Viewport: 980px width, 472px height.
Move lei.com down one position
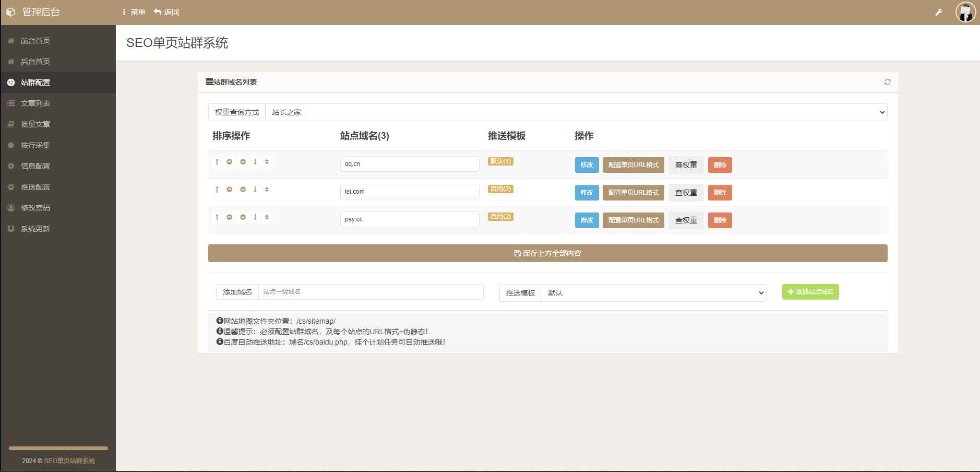pyautogui.click(x=243, y=190)
